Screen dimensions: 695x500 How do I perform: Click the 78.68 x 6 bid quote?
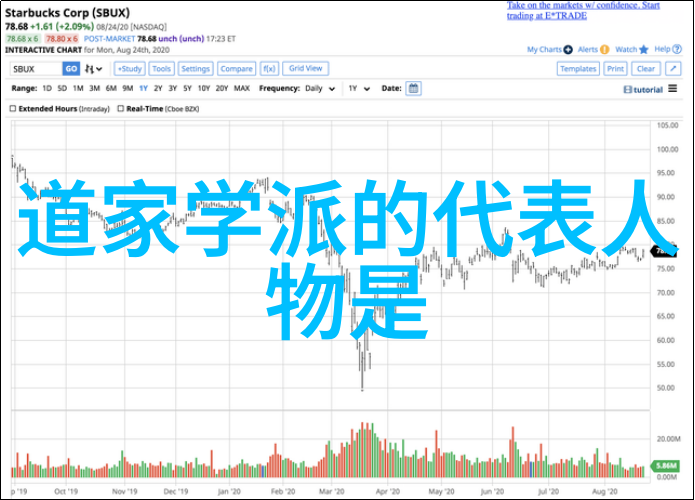click(23, 39)
